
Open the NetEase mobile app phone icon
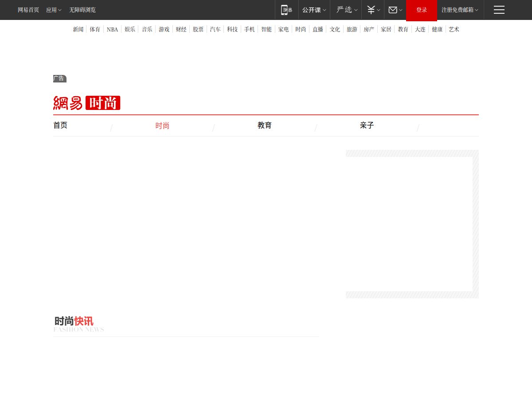click(287, 10)
